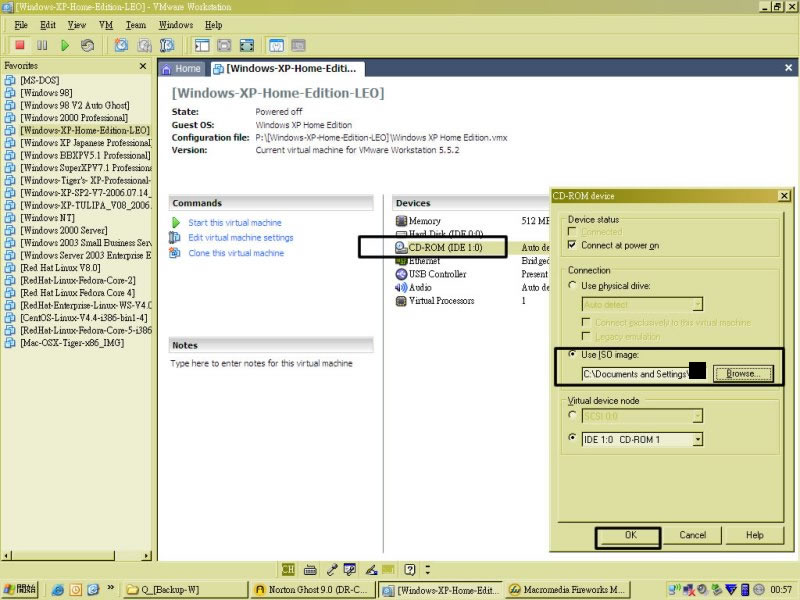The width and height of the screenshot is (800, 600).
Task: Click the Quick Switch toolbar icon
Action: coord(224,45)
